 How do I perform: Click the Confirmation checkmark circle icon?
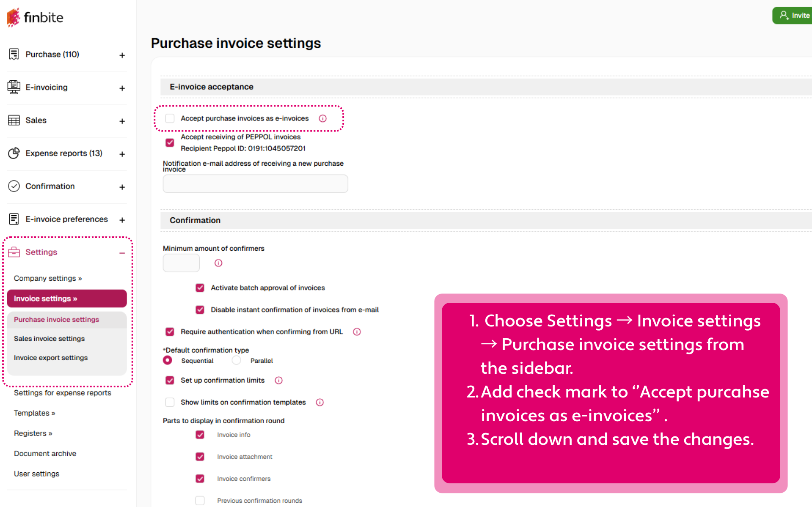[x=14, y=186]
